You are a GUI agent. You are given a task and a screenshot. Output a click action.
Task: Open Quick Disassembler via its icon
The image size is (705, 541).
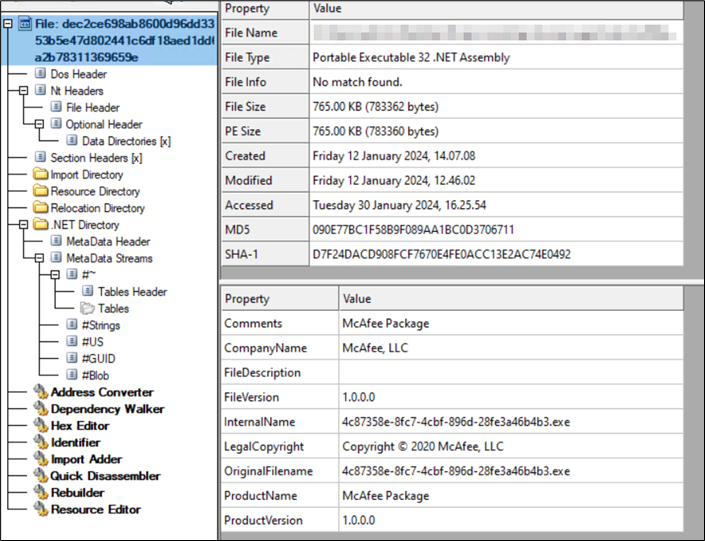click(x=40, y=476)
